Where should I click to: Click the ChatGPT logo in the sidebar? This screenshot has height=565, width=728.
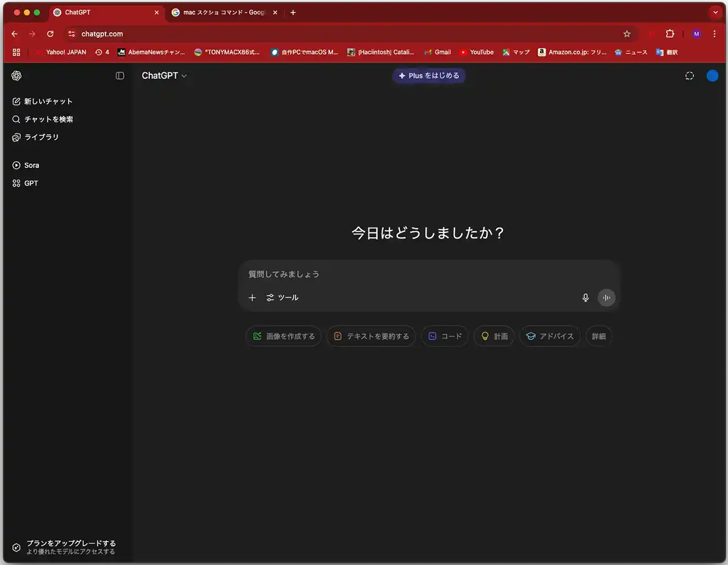16,76
